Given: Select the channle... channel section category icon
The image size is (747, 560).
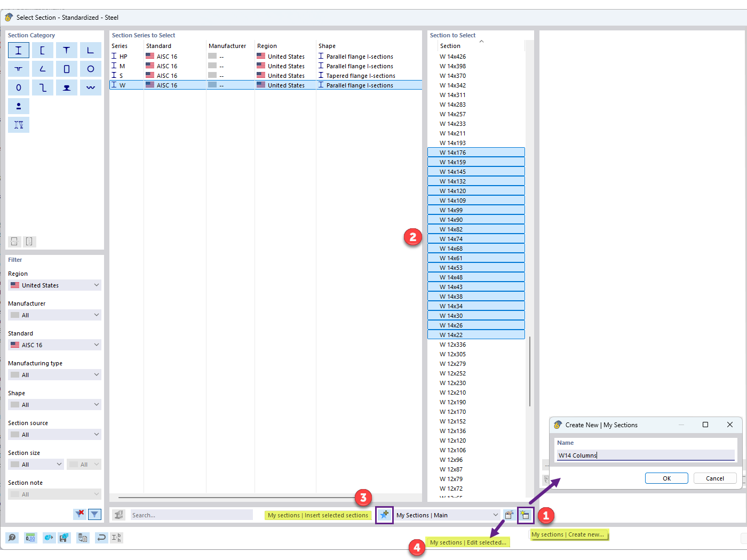Looking at the screenshot, I should (43, 50).
